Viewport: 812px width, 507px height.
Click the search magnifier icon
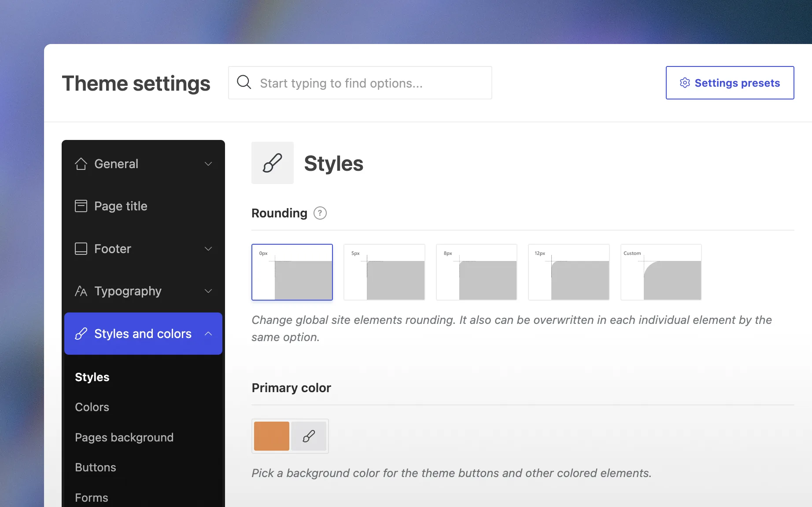tap(244, 82)
